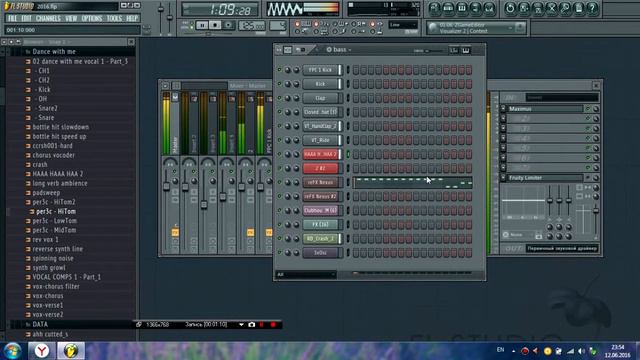The width and height of the screenshot is (640, 360).
Task: Select browser item per3c - HiTom
Action: 56,211
